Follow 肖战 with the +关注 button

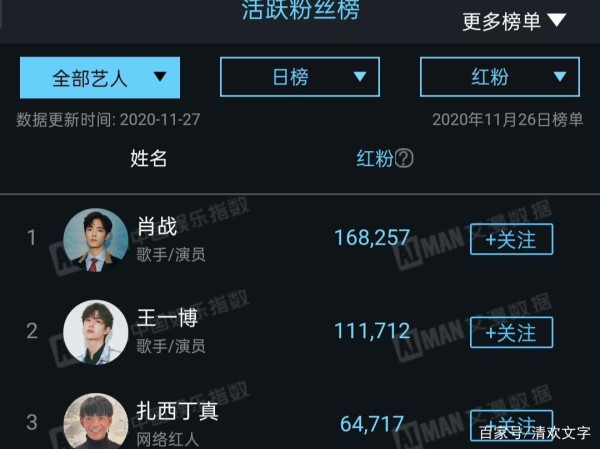(512, 240)
